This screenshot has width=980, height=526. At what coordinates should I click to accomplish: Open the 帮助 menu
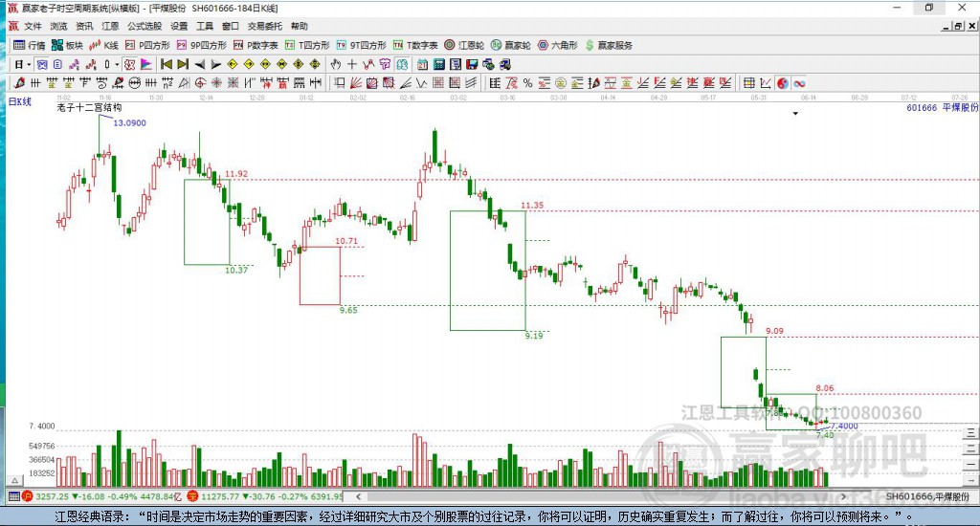pyautogui.click(x=300, y=26)
